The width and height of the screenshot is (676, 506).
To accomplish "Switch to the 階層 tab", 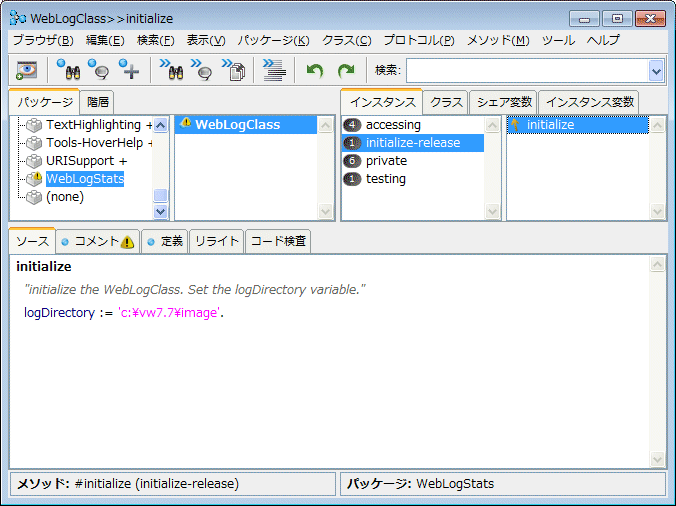I will pyautogui.click(x=98, y=102).
